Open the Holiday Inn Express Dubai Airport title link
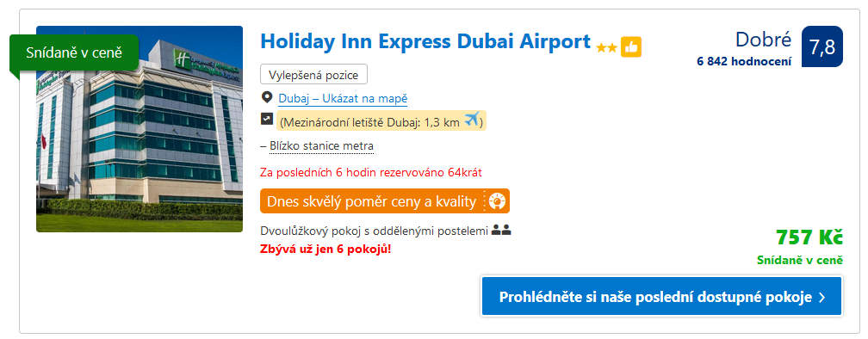The image size is (868, 339). [x=425, y=41]
